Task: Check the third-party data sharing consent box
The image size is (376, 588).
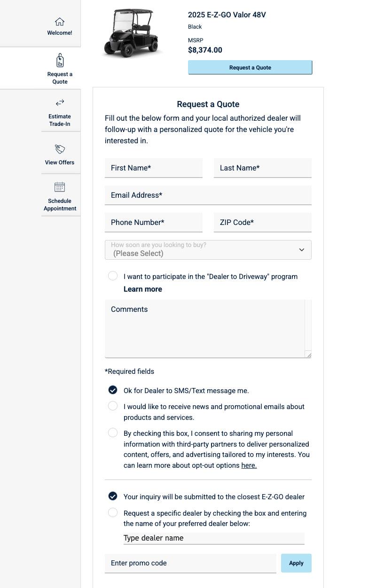Action: point(113,433)
